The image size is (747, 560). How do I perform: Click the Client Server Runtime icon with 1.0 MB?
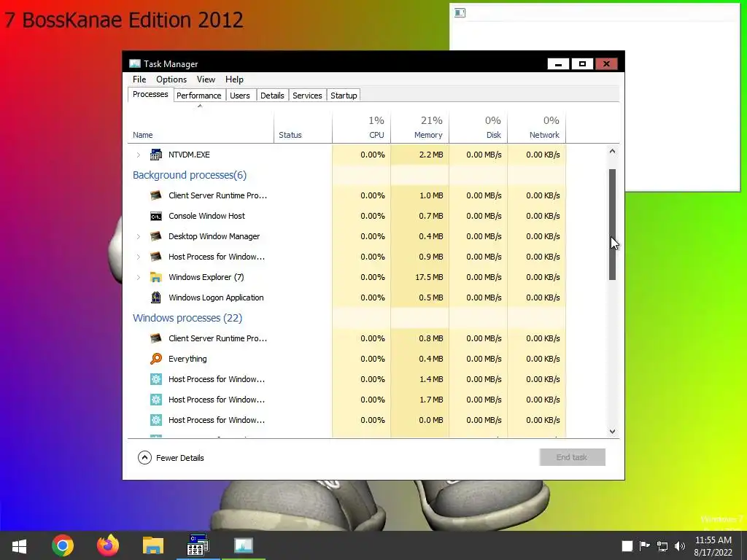[x=156, y=195]
